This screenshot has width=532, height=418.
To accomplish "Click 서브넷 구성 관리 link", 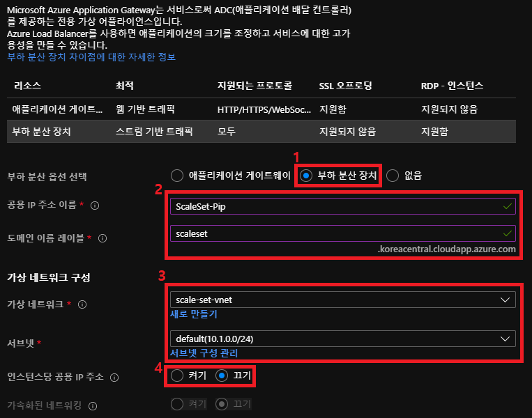I will pyautogui.click(x=204, y=353).
